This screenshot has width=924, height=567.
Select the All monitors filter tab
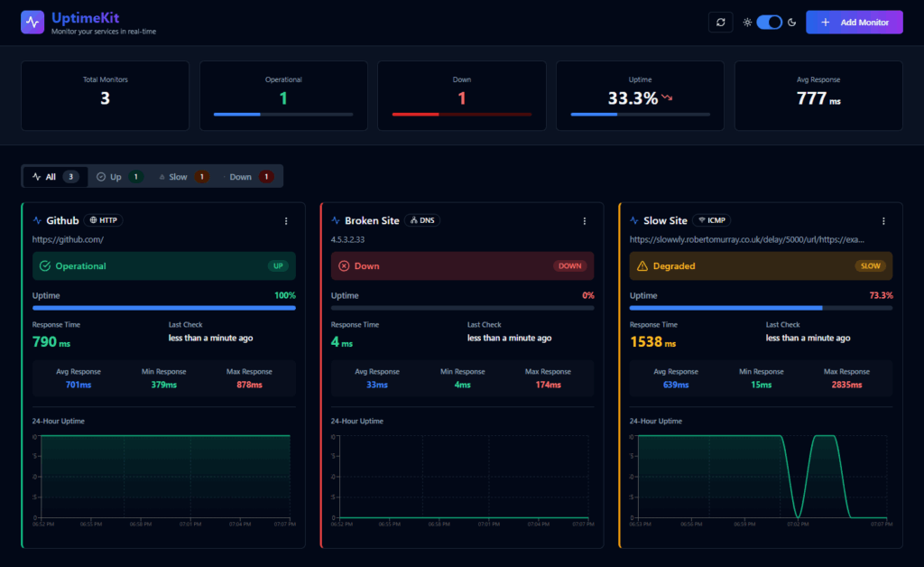[x=55, y=177]
